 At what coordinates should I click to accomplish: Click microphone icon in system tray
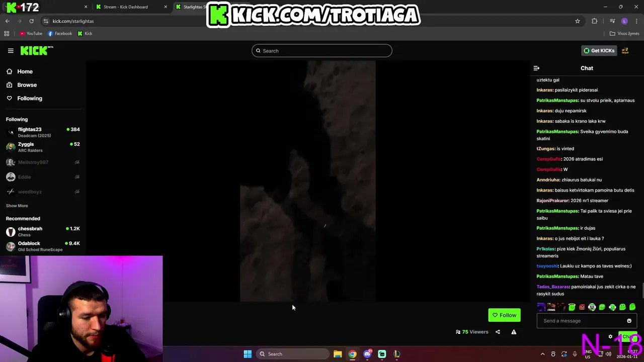pos(575,354)
